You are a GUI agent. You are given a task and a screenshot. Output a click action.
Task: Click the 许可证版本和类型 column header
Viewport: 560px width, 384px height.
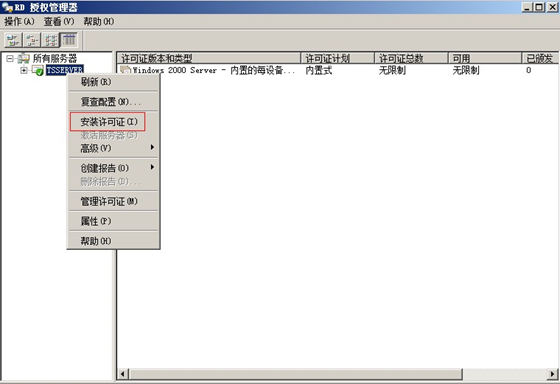click(209, 58)
